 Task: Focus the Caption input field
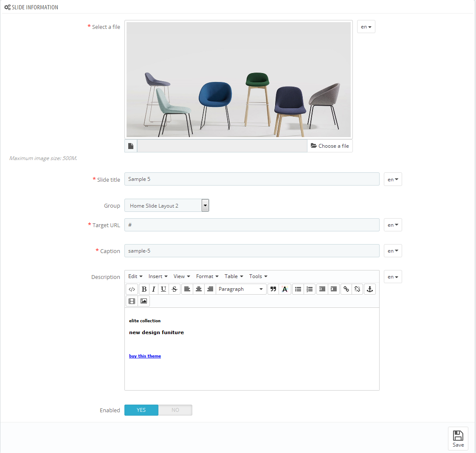(x=252, y=251)
